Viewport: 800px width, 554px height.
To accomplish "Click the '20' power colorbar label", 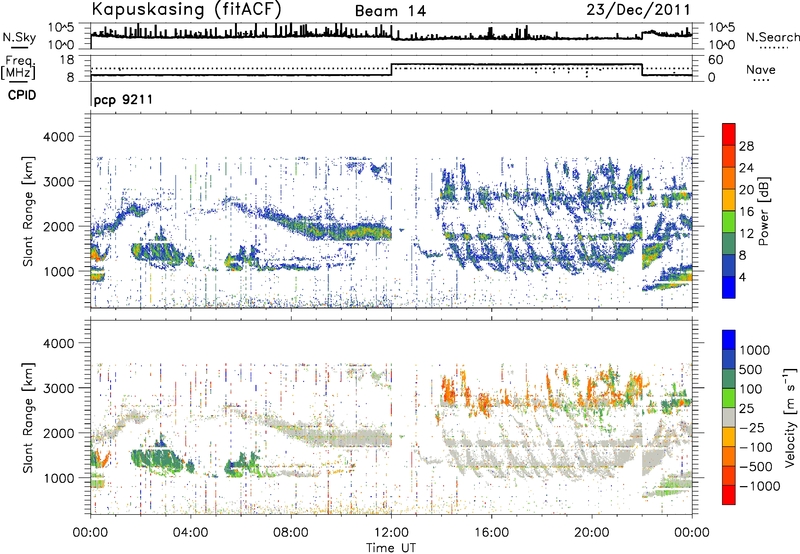I will tap(746, 190).
